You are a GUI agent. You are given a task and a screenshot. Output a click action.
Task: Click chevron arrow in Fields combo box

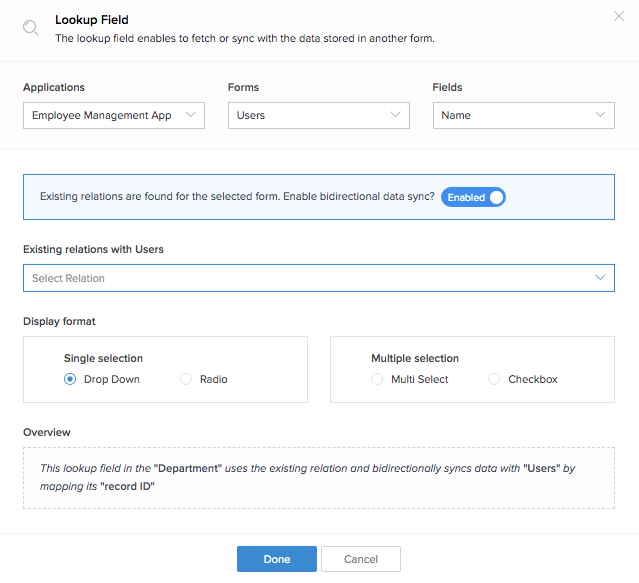pyautogui.click(x=600, y=115)
